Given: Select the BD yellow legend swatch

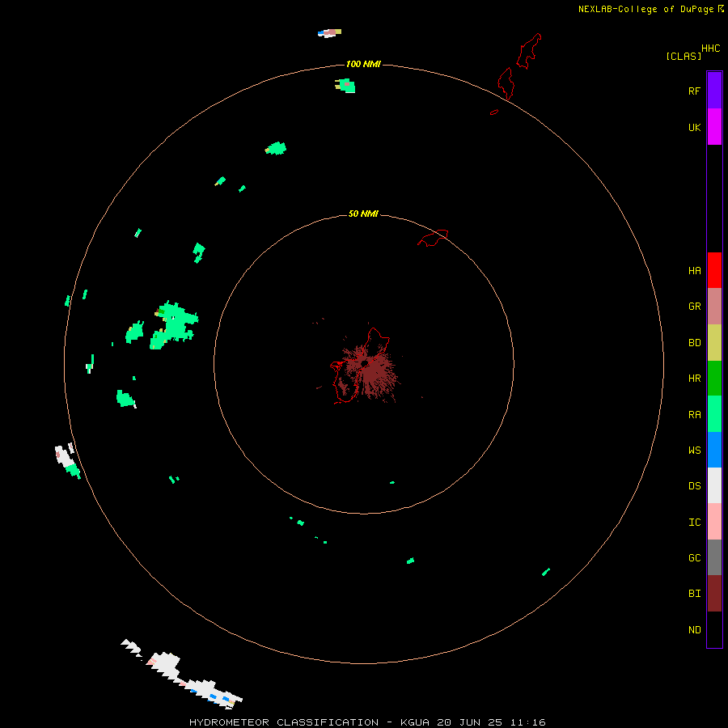Looking at the screenshot, I should click(x=714, y=343).
